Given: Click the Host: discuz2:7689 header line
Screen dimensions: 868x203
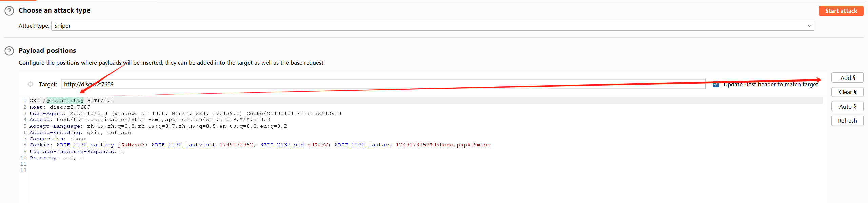Looking at the screenshot, I should pos(60,107).
